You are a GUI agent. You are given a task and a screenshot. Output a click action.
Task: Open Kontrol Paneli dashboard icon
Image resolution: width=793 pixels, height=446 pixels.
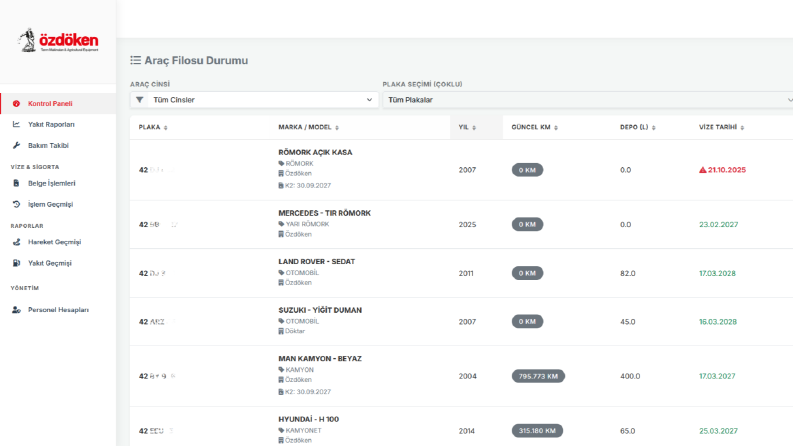16,103
